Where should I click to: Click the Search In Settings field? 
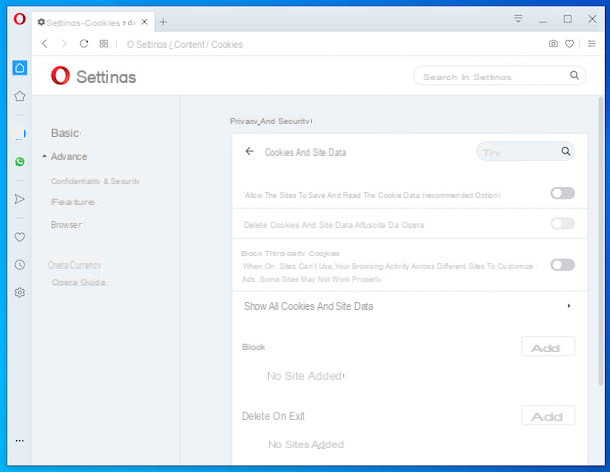[x=500, y=76]
